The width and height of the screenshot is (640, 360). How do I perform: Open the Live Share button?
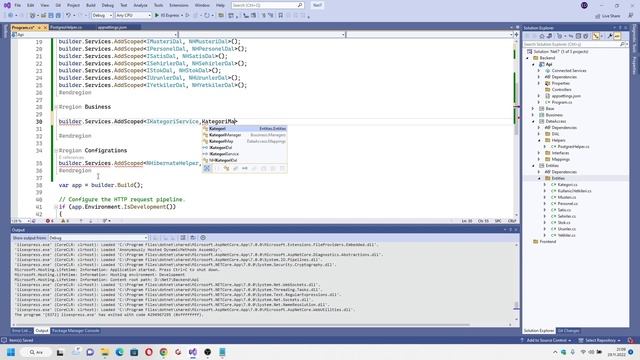(x=608, y=16)
